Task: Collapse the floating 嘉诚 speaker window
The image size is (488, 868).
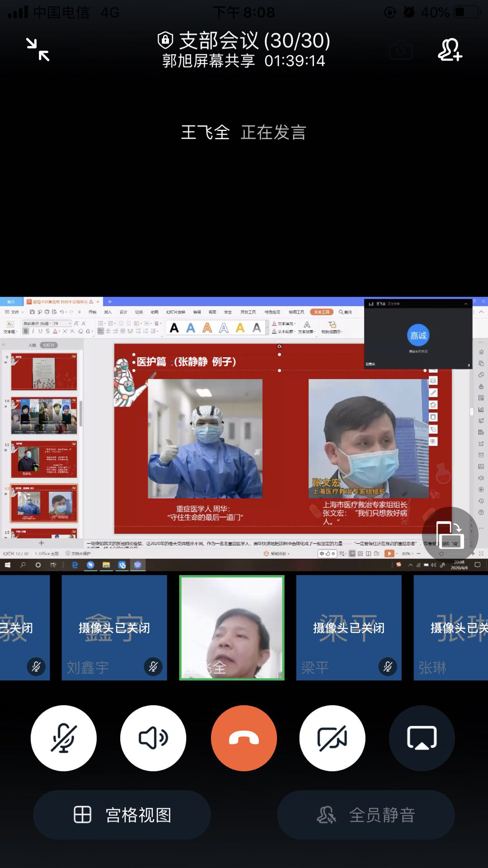Action: [465, 304]
